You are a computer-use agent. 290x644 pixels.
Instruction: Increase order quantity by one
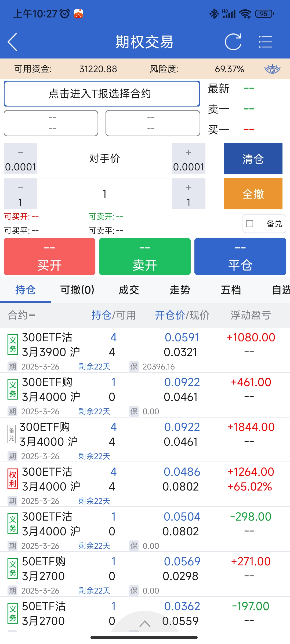(x=189, y=194)
